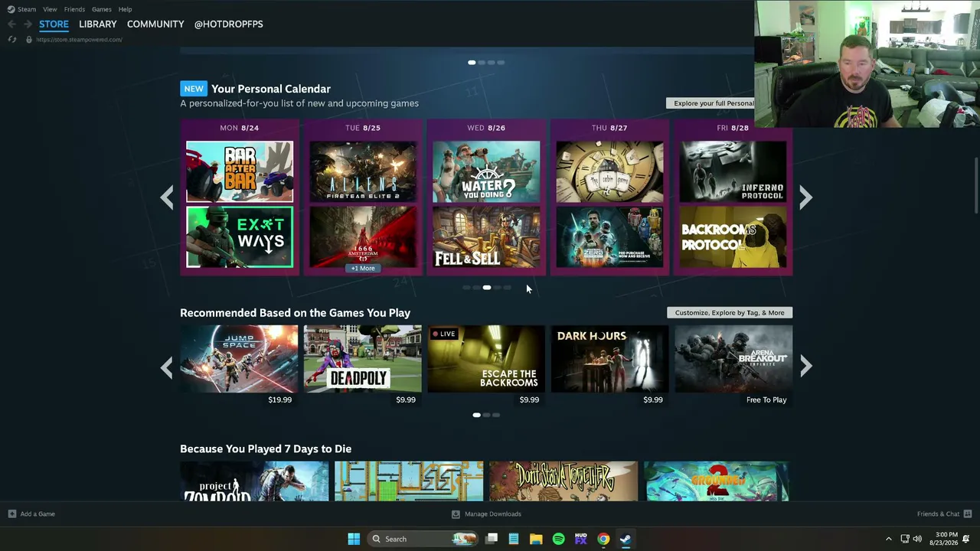Open the Notepad app on the taskbar
This screenshot has width=980, height=551.
click(x=514, y=539)
